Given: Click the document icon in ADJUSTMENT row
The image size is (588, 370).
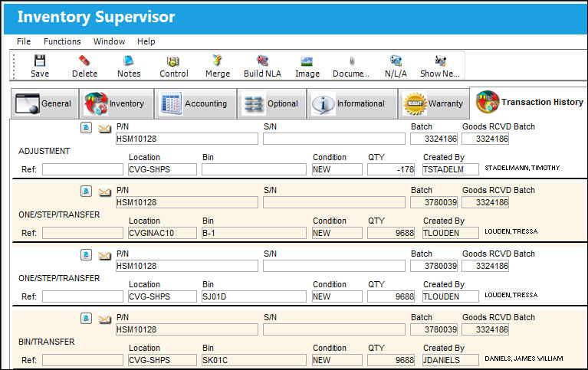Looking at the screenshot, I should click(87, 128).
